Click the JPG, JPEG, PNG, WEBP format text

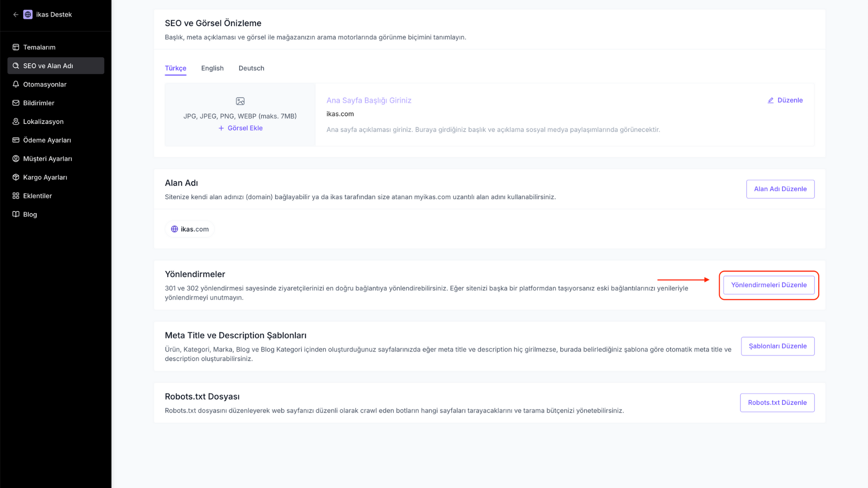click(240, 116)
